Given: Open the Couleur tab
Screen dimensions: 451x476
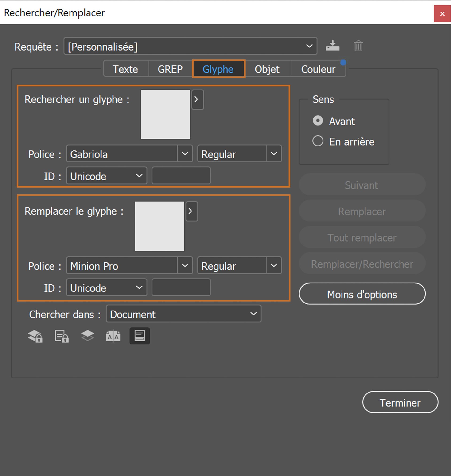Looking at the screenshot, I should (318, 69).
